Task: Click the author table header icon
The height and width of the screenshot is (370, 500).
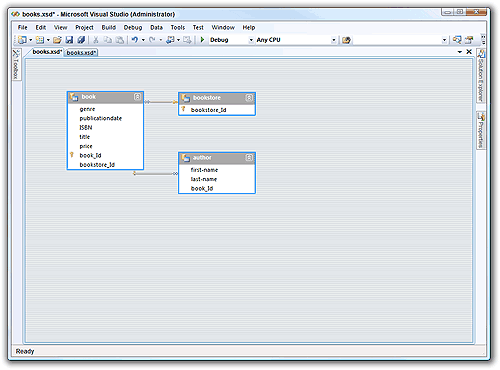Action: click(x=185, y=158)
